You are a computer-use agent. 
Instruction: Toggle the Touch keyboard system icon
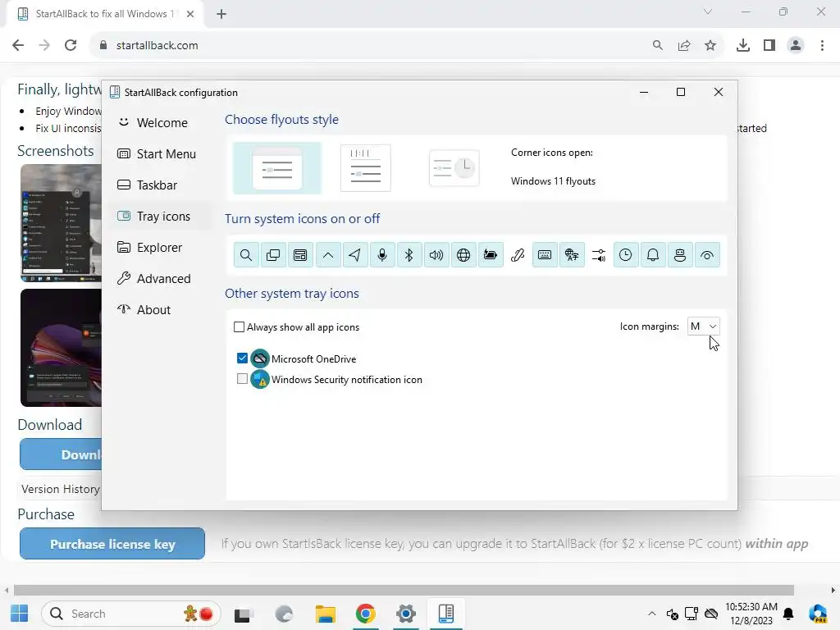[545, 255]
